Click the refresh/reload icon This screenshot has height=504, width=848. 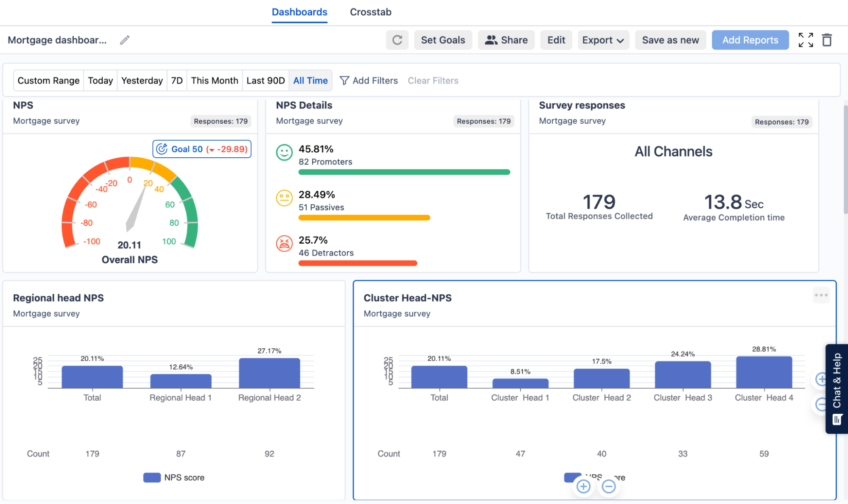pyautogui.click(x=397, y=40)
